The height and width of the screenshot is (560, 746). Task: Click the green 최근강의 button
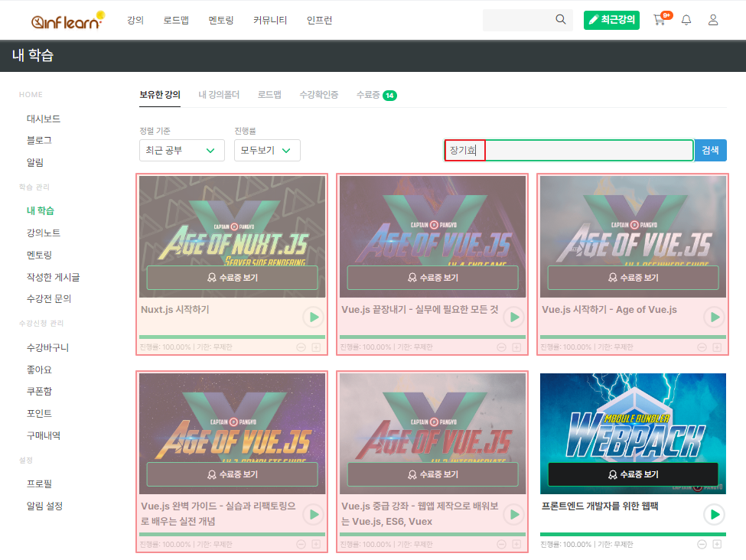coord(611,20)
